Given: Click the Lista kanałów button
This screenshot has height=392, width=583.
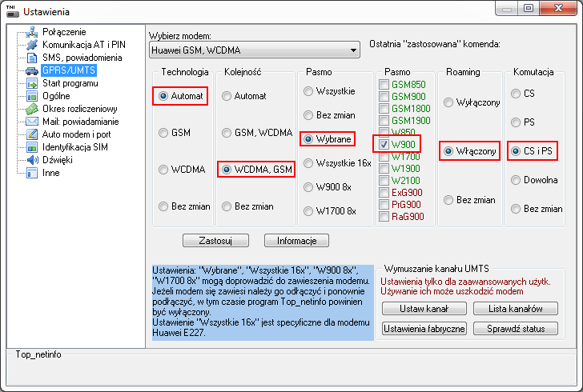Looking at the screenshot, I should 514,309.
